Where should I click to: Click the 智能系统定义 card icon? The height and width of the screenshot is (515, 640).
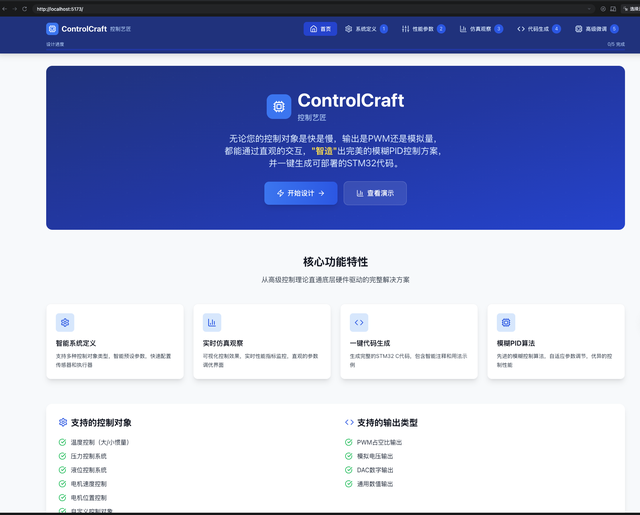[x=65, y=322]
